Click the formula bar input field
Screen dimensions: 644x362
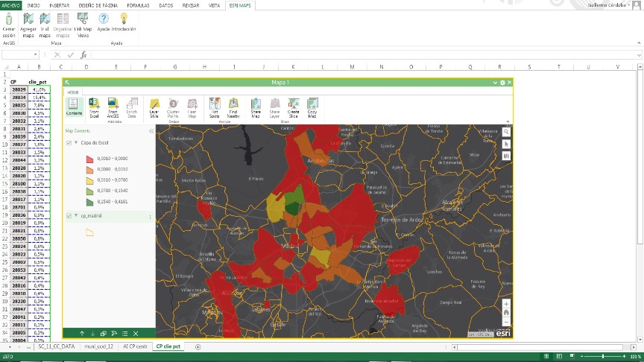(365, 54)
